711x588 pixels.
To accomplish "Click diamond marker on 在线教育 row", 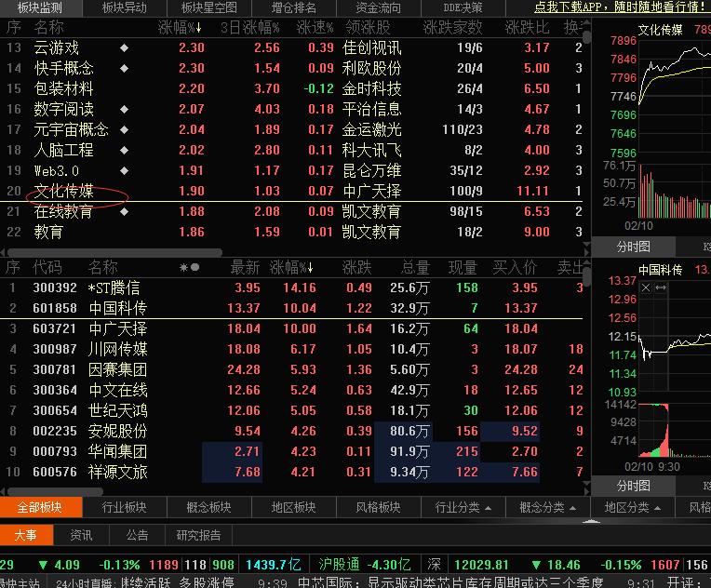I will pos(125,212).
